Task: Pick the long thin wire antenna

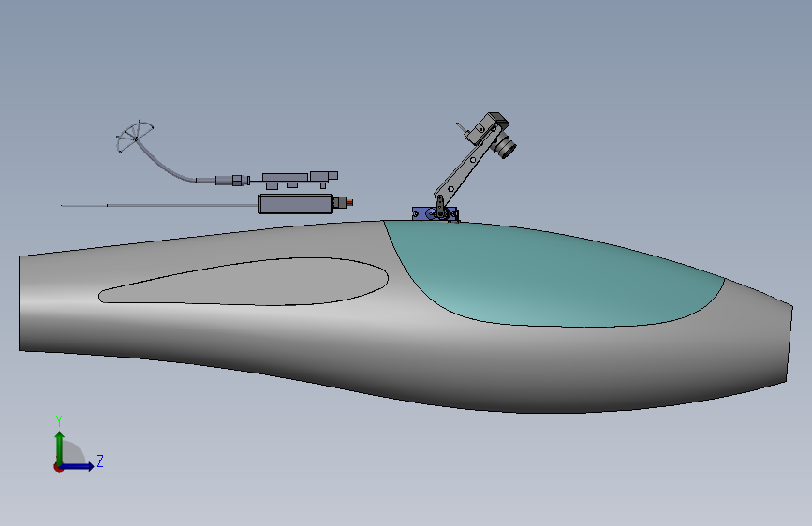Action: [x=159, y=206]
